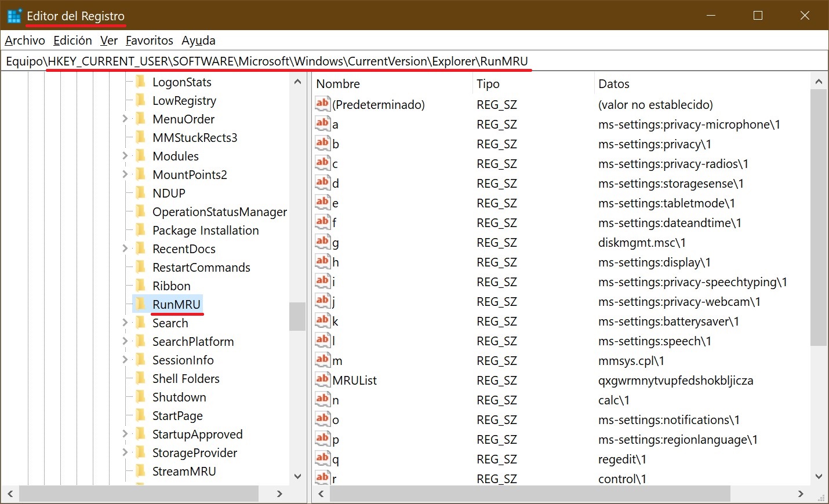Open the Ayuda menu
Screen dimensions: 829x504
point(198,40)
